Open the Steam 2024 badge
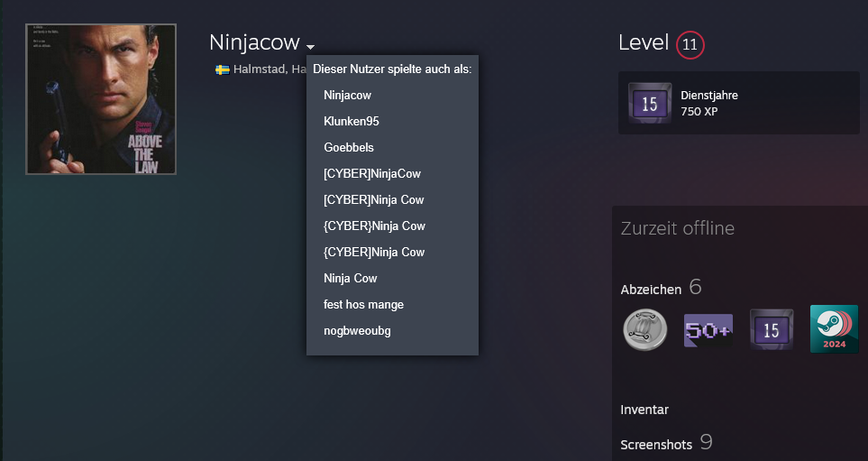Image resolution: width=868 pixels, height=461 pixels. [834, 329]
